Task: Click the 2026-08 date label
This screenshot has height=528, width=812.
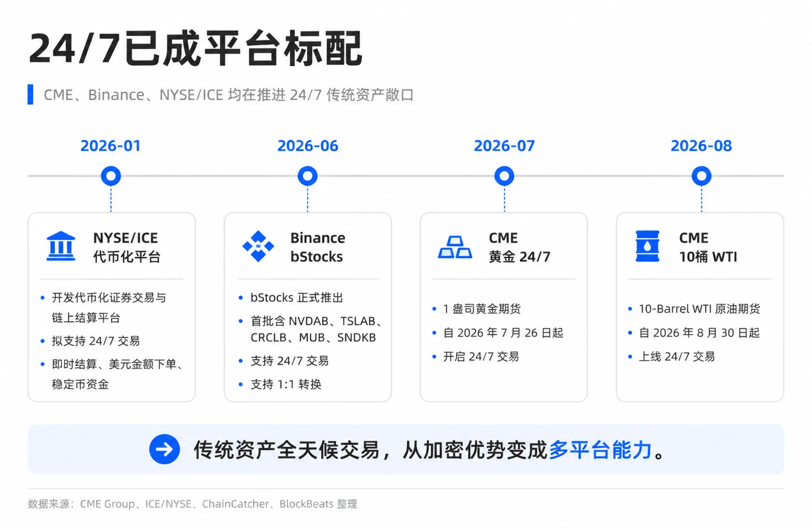Action: tap(701, 146)
